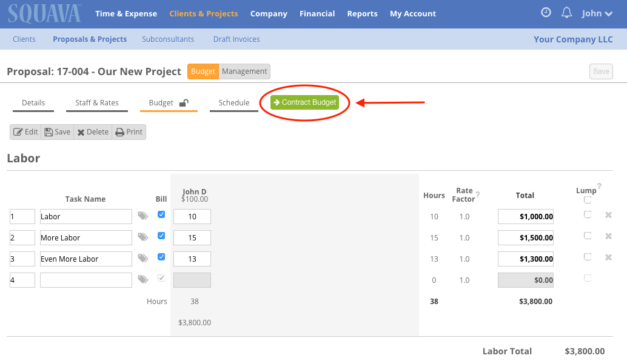View notifications via the bell icon
627x364 pixels.
[566, 12]
